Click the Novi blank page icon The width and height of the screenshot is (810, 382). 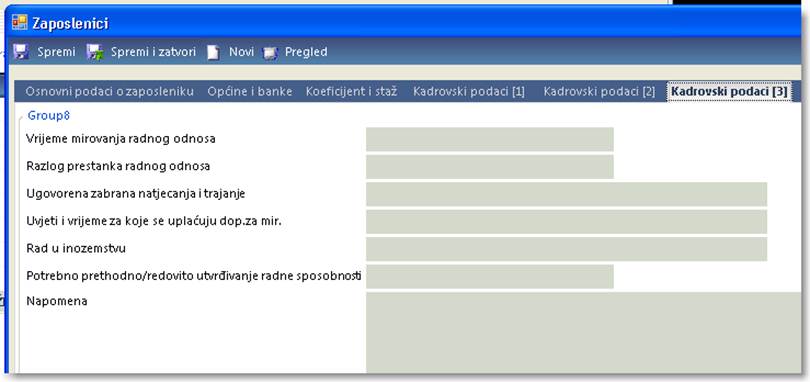coord(213,52)
